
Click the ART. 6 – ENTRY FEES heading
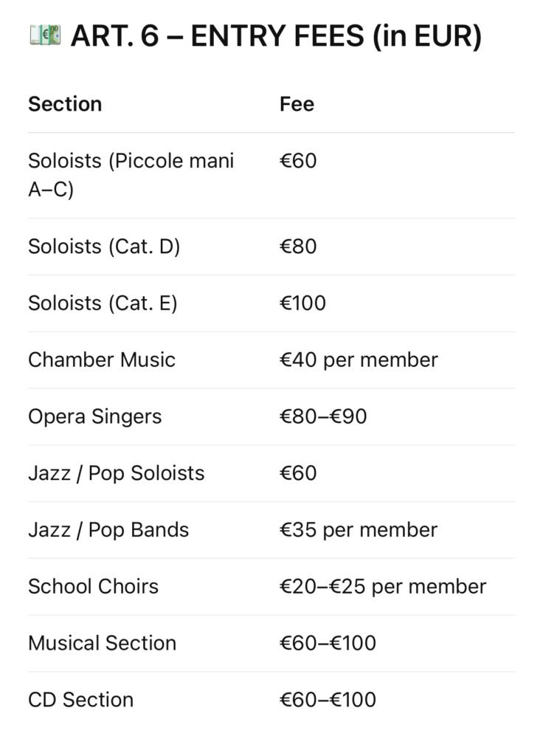pyautogui.click(x=276, y=35)
